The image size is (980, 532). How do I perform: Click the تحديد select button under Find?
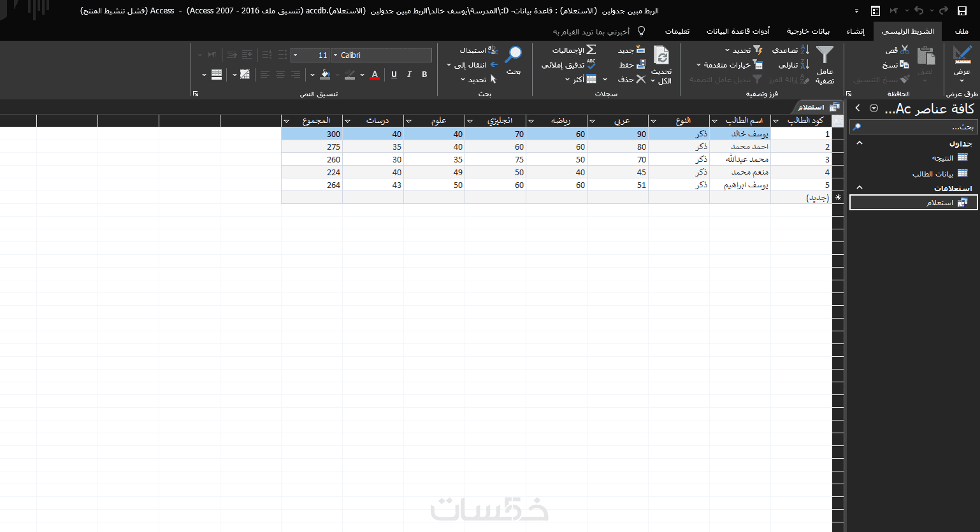tap(479, 79)
